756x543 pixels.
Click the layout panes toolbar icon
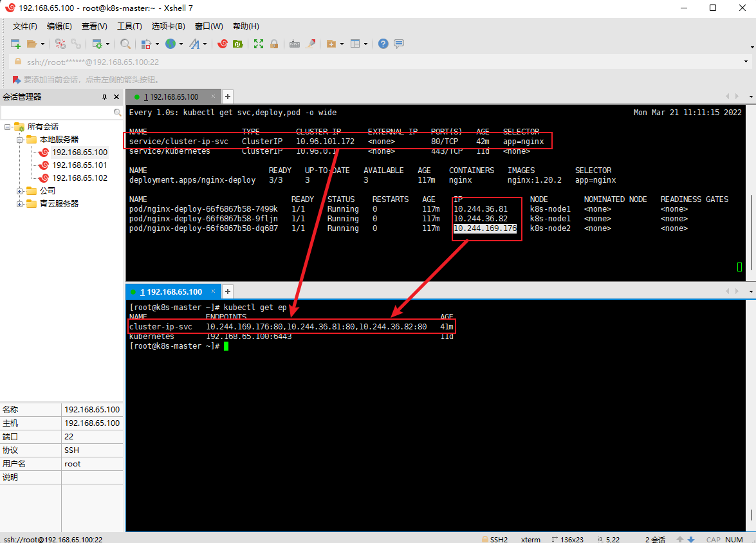[355, 44]
